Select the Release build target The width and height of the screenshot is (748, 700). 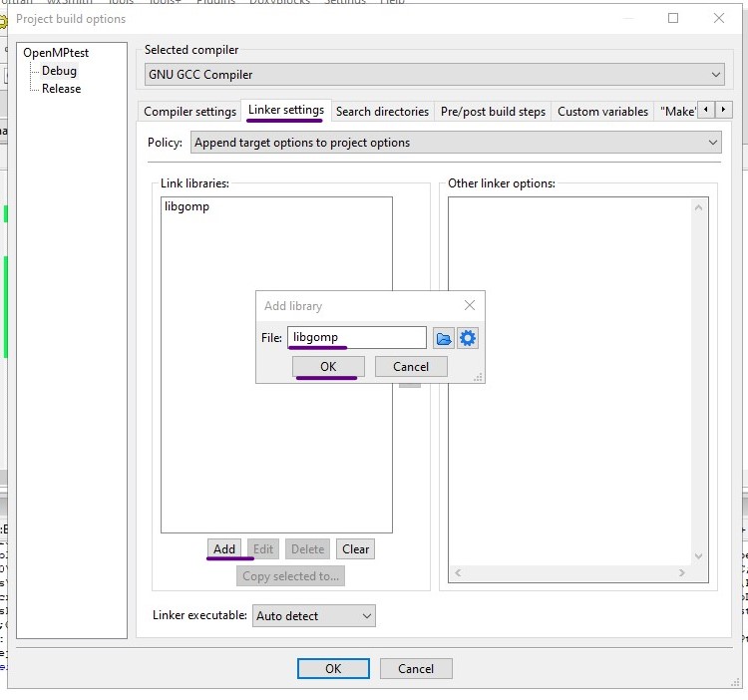[x=61, y=89]
